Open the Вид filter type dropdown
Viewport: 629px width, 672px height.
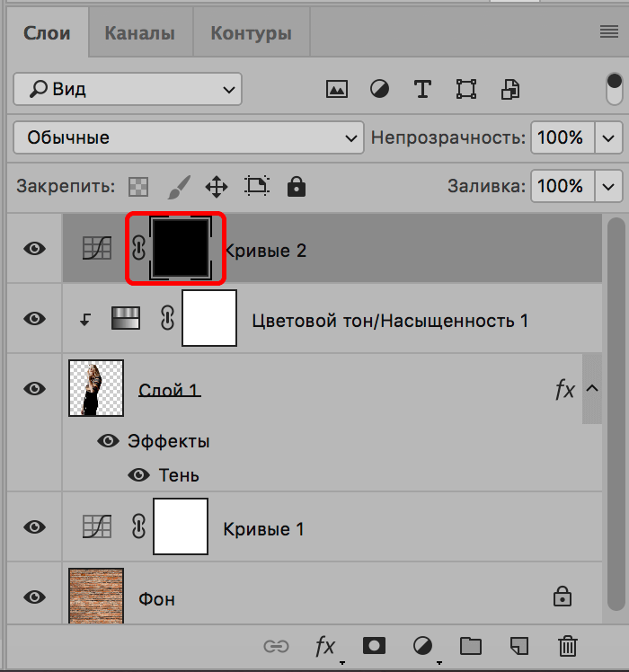[x=128, y=89]
